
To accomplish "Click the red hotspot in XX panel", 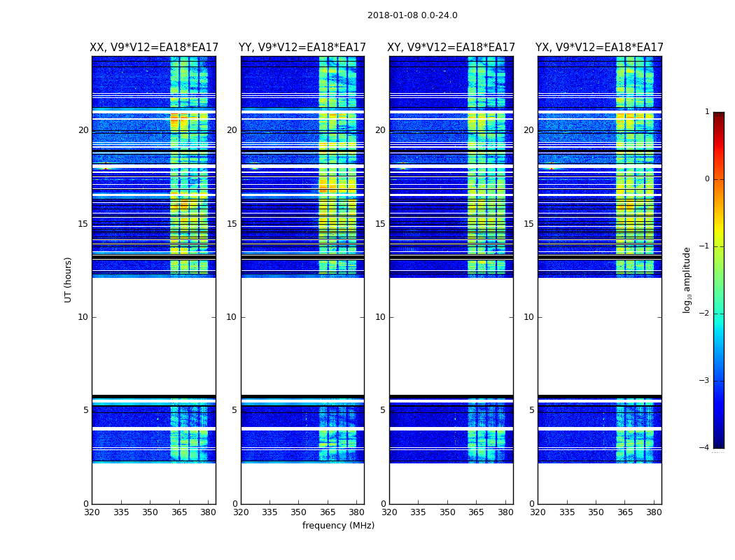I will click(x=106, y=168).
